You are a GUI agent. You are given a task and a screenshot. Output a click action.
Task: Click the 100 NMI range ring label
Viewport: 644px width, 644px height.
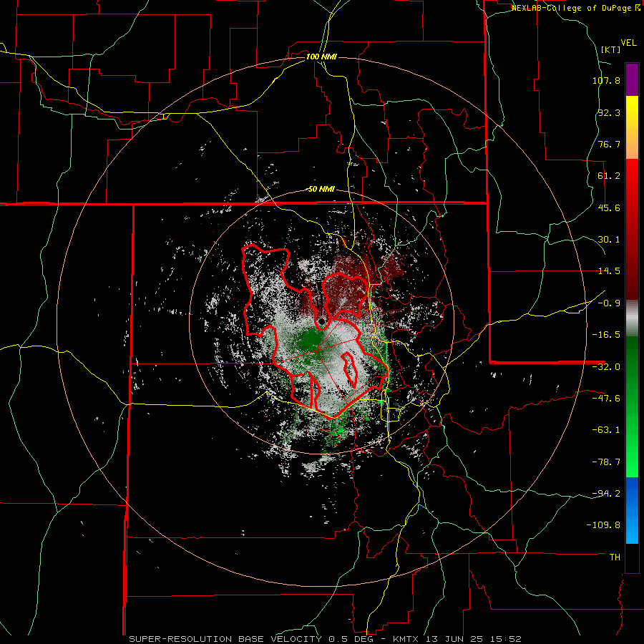pyautogui.click(x=321, y=57)
